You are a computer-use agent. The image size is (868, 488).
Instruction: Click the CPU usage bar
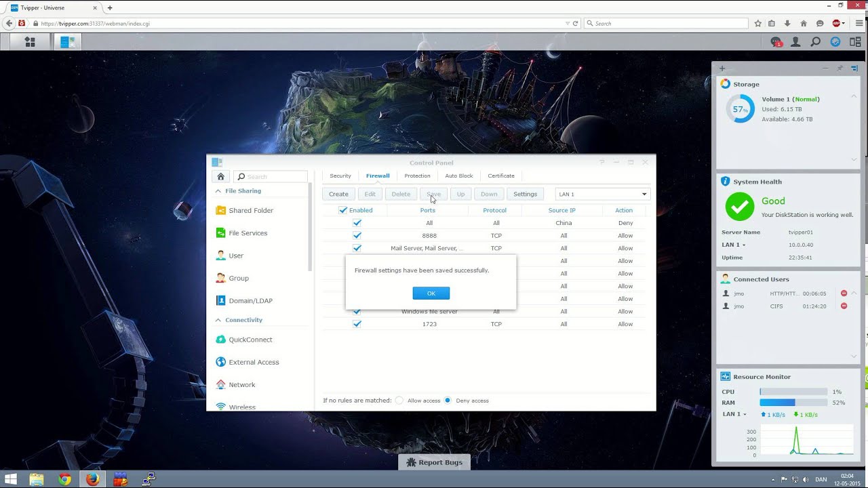[x=793, y=392]
